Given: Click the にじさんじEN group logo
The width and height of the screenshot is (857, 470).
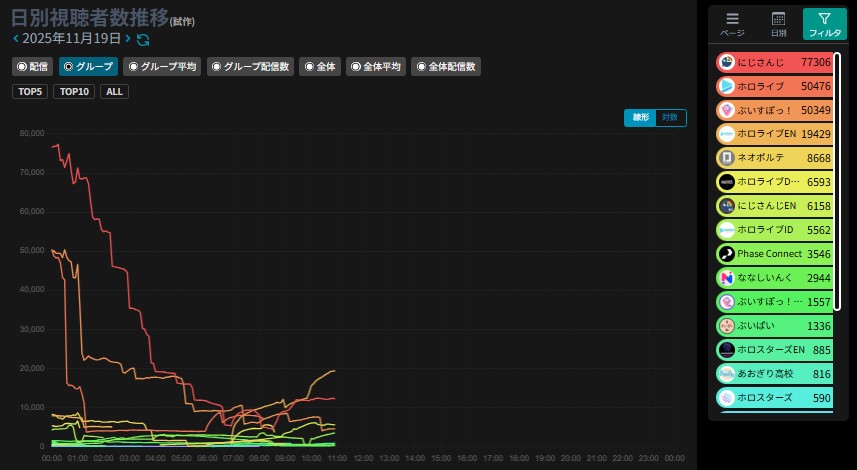Looking at the screenshot, I should tap(726, 206).
